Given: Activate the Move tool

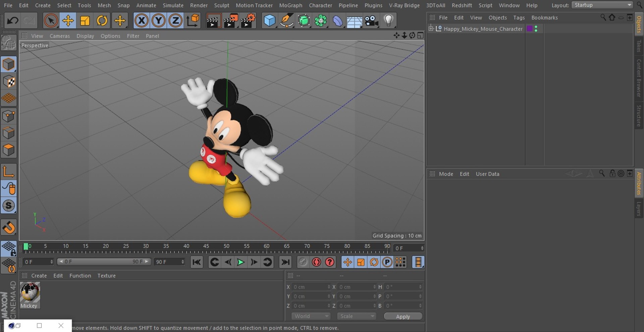Looking at the screenshot, I should (x=68, y=21).
